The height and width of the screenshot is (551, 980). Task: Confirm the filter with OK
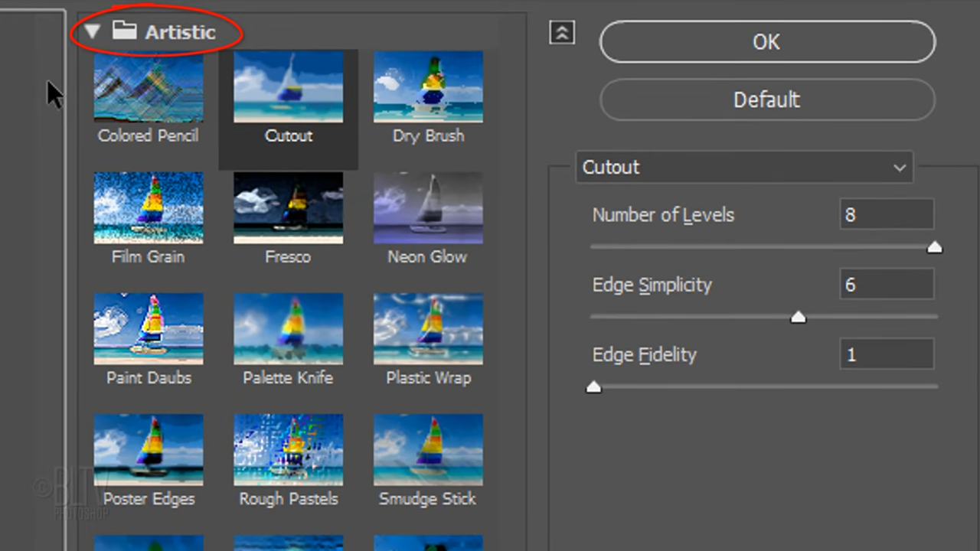point(766,42)
